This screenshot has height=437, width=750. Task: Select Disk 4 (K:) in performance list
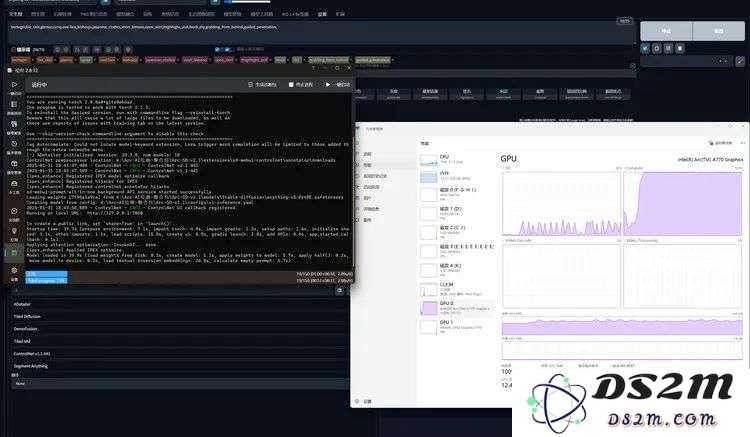pos(456,269)
